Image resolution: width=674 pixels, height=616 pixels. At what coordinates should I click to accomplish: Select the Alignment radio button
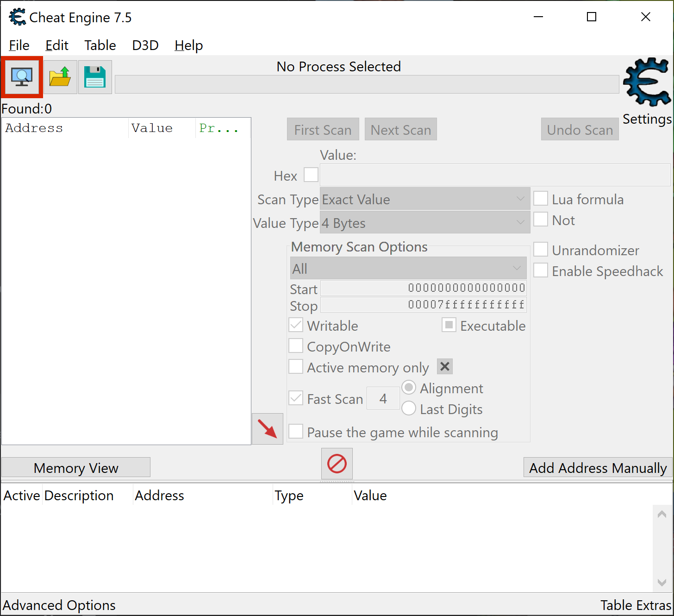[x=409, y=388]
